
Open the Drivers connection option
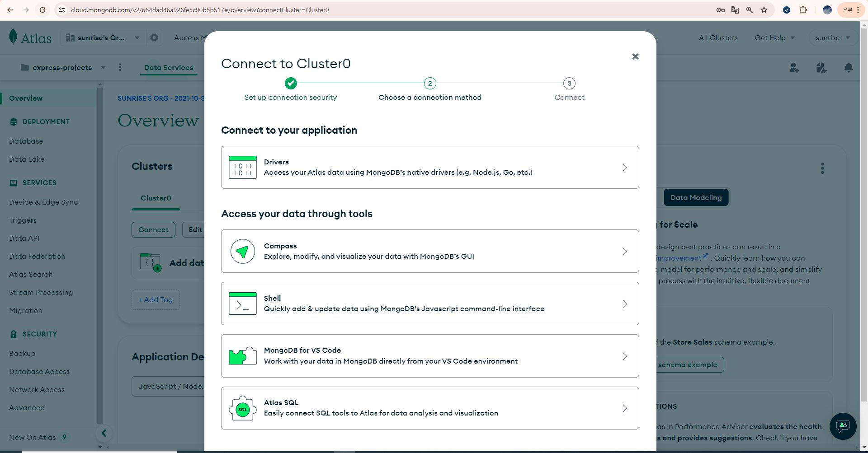pos(430,167)
